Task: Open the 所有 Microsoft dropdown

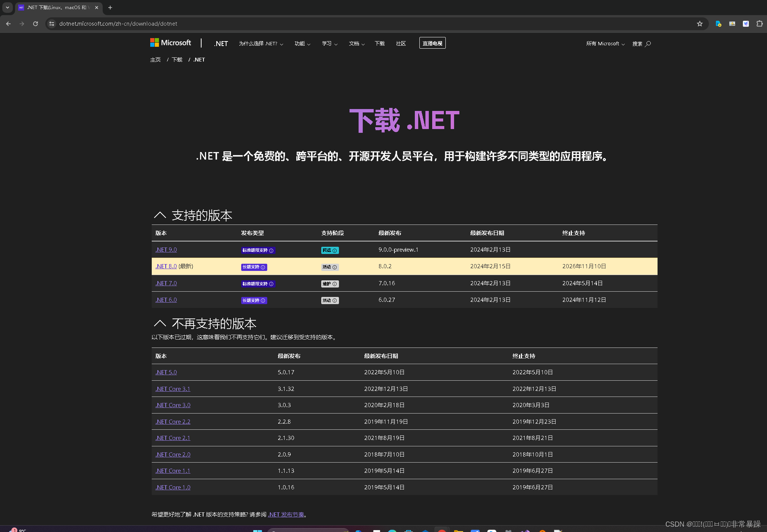Action: click(x=605, y=44)
